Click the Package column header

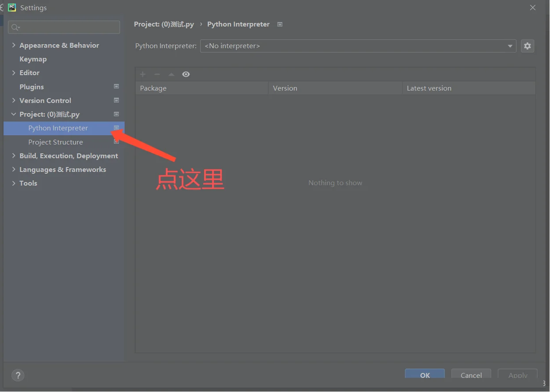click(x=202, y=88)
